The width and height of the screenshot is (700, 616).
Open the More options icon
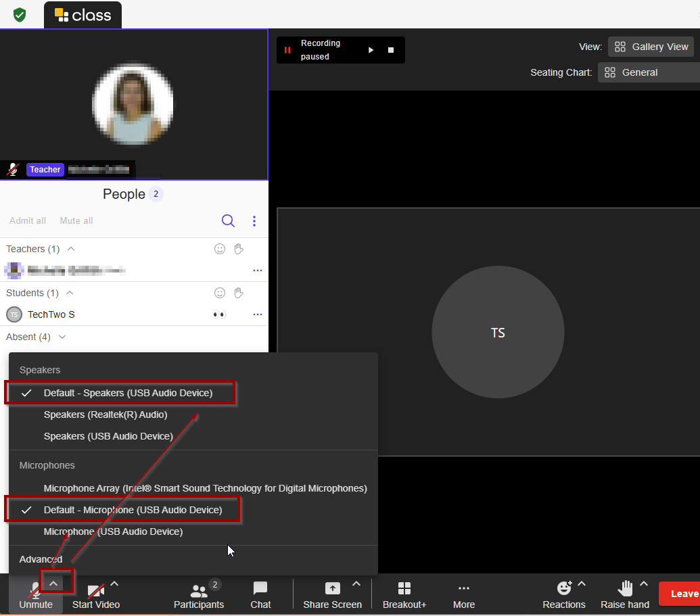[464, 588]
